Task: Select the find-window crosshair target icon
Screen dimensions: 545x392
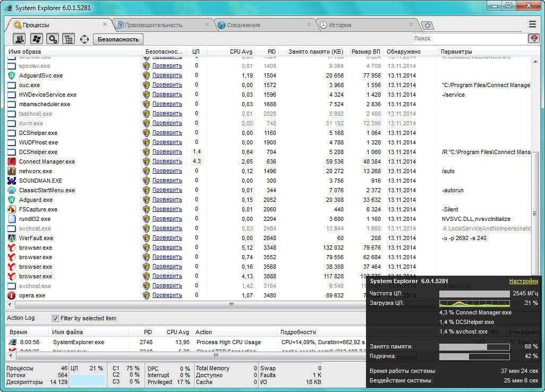Action: point(84,39)
